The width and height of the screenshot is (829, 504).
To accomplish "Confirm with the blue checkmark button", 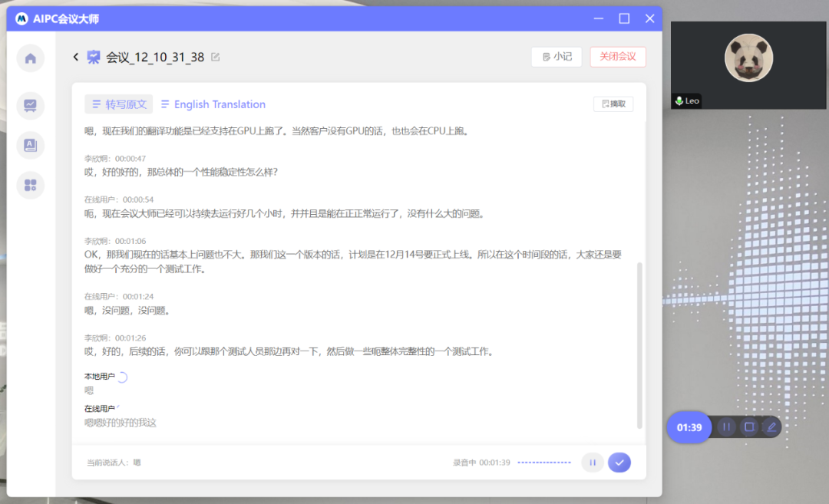I will (x=619, y=463).
